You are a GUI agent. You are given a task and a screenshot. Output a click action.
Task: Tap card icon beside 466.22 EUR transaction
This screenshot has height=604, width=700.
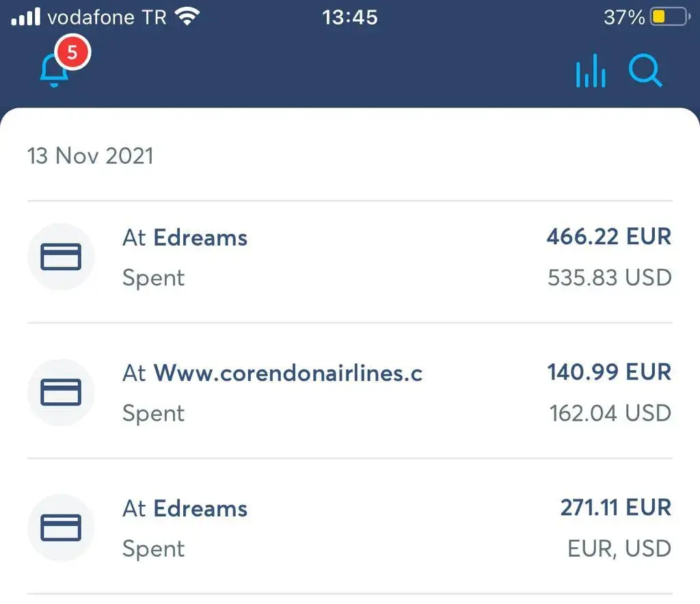point(61,257)
